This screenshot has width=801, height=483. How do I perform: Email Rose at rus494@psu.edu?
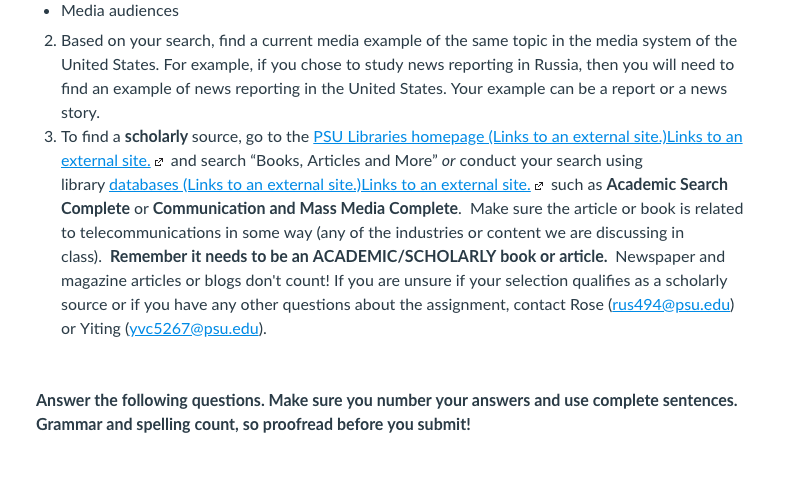tap(671, 305)
